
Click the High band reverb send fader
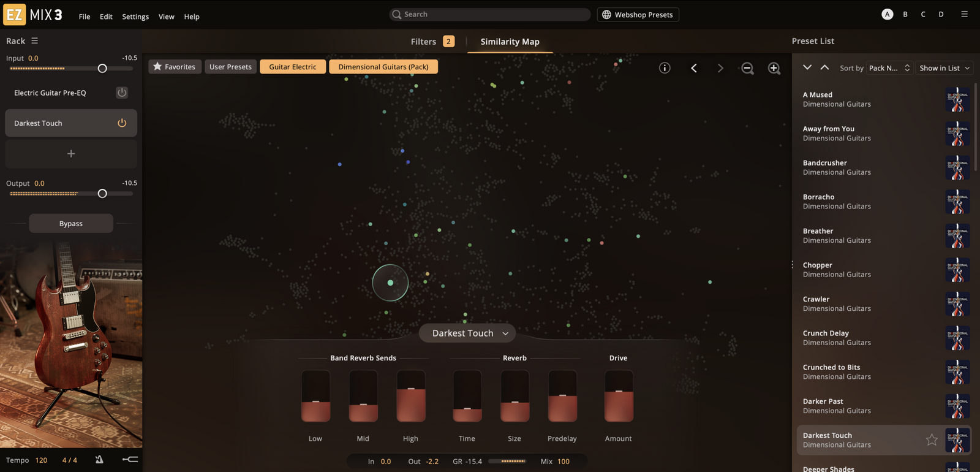tap(411, 396)
